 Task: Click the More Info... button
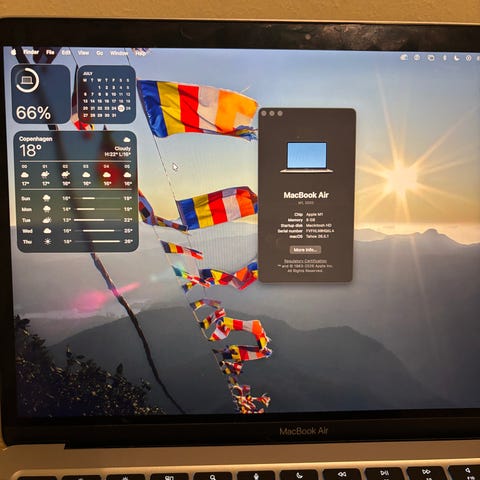305,250
